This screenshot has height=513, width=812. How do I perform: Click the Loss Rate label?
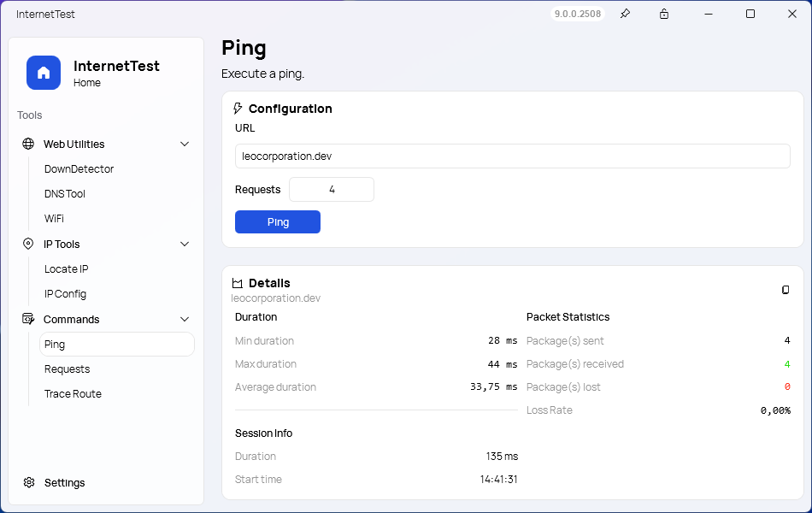coord(550,410)
